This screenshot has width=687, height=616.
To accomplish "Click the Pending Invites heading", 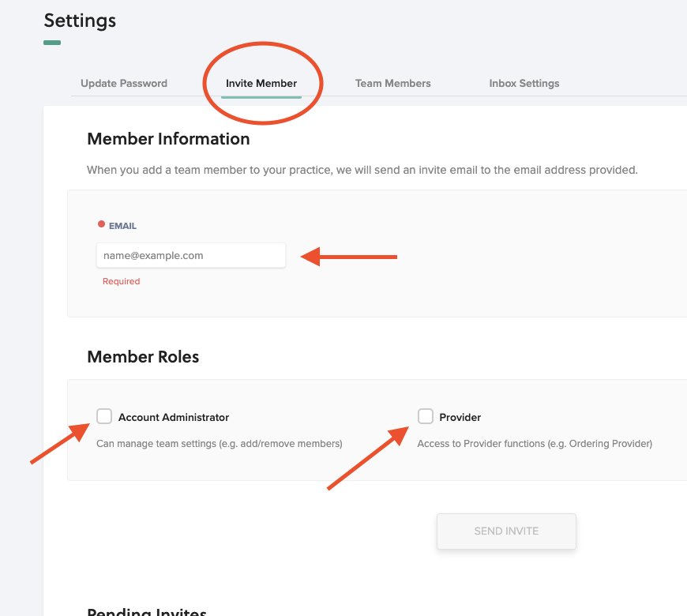I will pyautogui.click(x=147, y=611).
